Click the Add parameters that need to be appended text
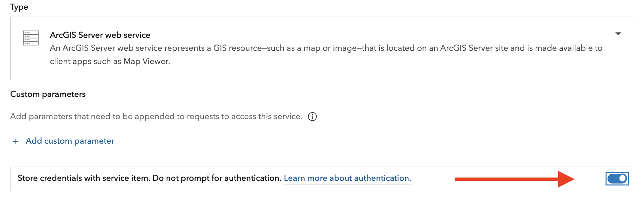This screenshot has width=644, height=217. (x=156, y=116)
